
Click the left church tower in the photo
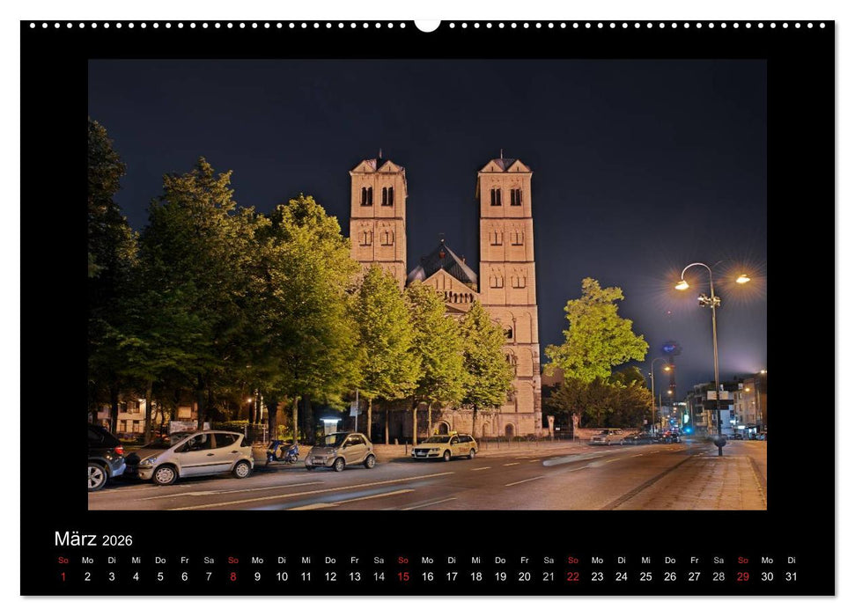coord(374,220)
